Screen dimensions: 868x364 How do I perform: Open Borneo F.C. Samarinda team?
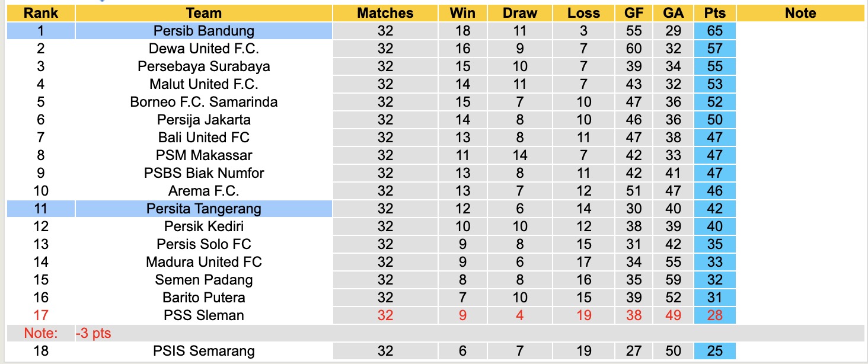[203, 102]
